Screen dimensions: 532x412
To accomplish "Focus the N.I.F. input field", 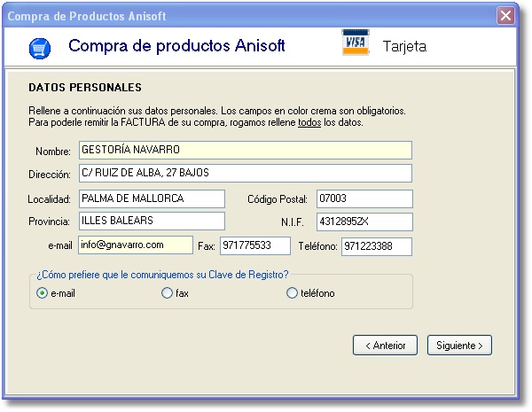I will tap(364, 222).
